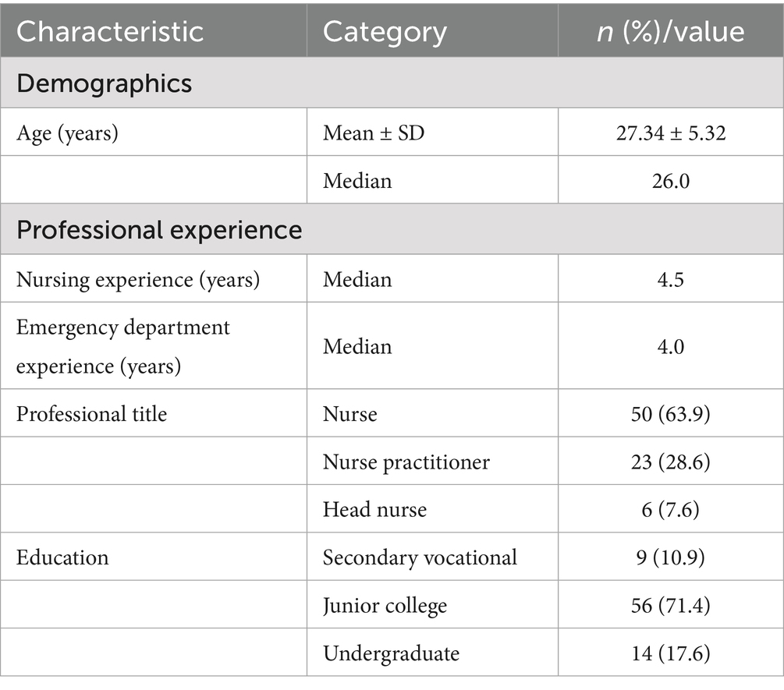Viewport: 784px width, 690px height.
Task: Click the Secondary vocational cell
Action: pyautogui.click(x=420, y=557)
